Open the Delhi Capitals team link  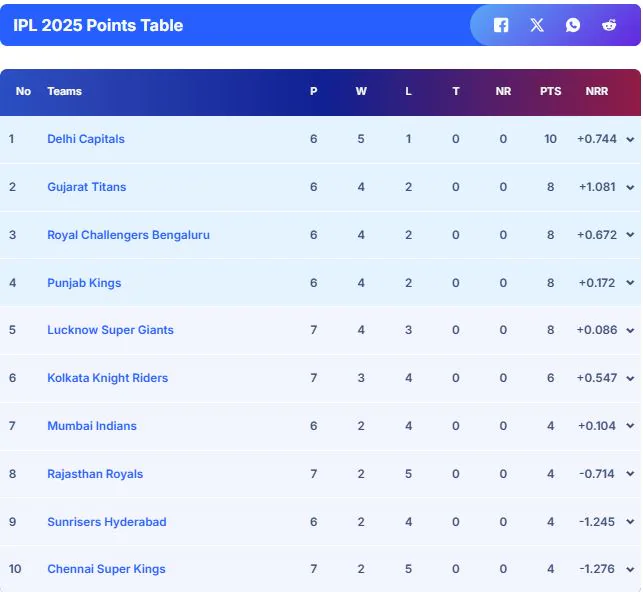86,139
